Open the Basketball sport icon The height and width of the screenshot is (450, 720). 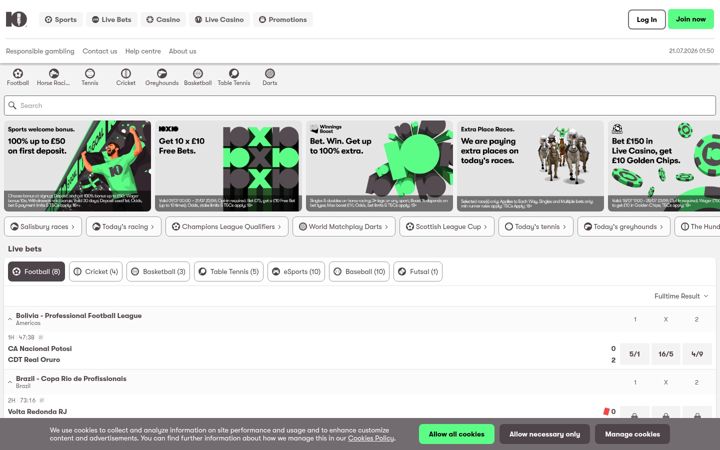[x=198, y=77]
